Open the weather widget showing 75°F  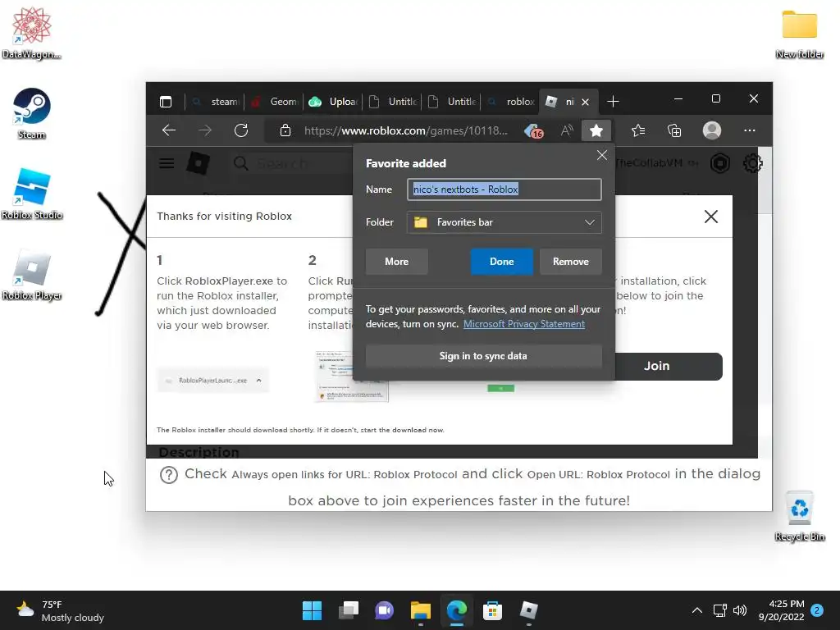(x=60, y=610)
